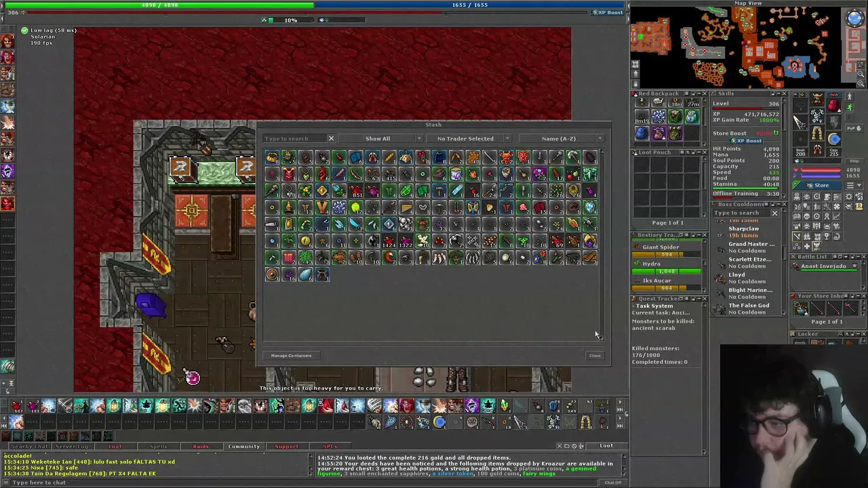Image resolution: width=868 pixels, height=488 pixels.
Task: Click the round wooden shield in stash
Action: tap(272, 274)
